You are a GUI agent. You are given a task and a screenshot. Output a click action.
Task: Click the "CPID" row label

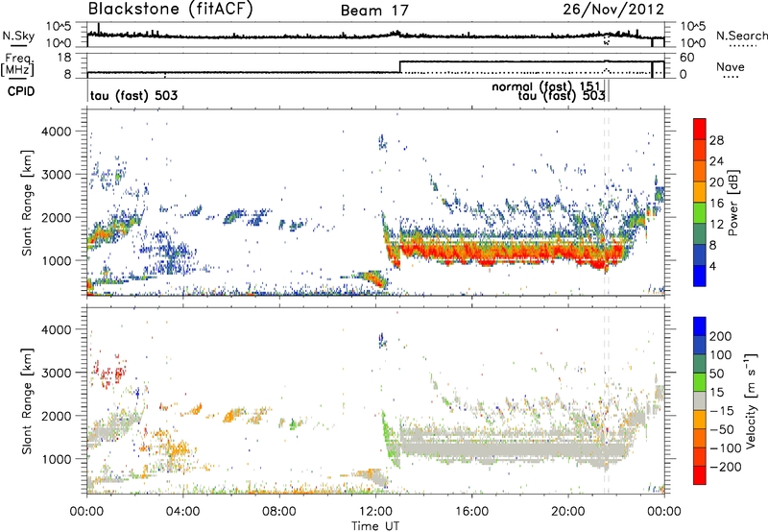click(x=21, y=91)
